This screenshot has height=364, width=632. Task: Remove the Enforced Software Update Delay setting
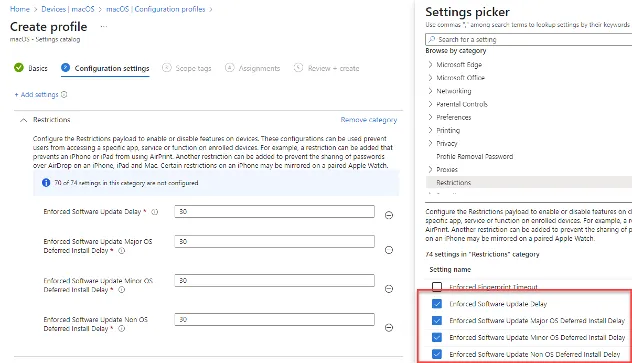[x=389, y=215]
